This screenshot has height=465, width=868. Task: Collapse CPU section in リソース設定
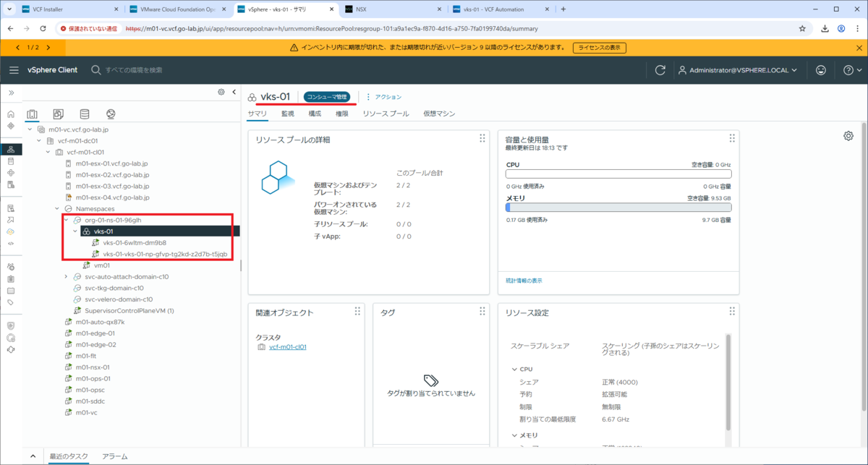tap(514, 369)
